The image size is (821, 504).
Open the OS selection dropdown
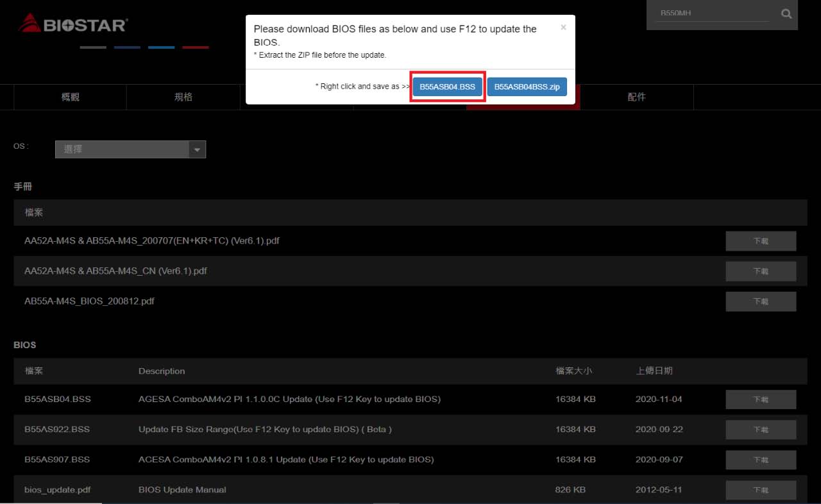click(x=122, y=149)
